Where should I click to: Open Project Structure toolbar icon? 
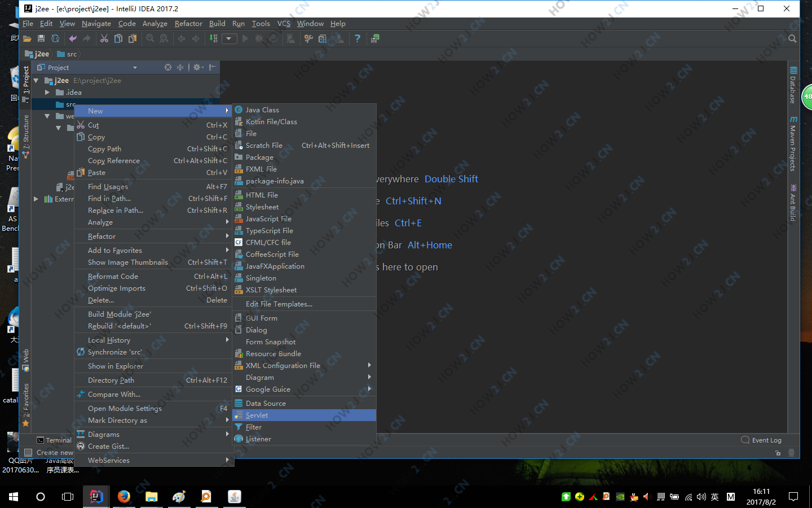click(x=323, y=39)
